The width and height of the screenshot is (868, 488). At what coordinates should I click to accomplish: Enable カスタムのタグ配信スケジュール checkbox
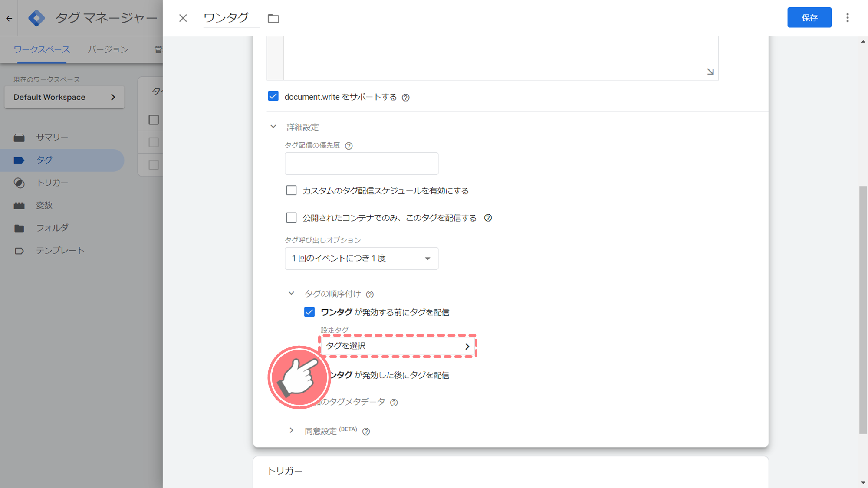291,190
